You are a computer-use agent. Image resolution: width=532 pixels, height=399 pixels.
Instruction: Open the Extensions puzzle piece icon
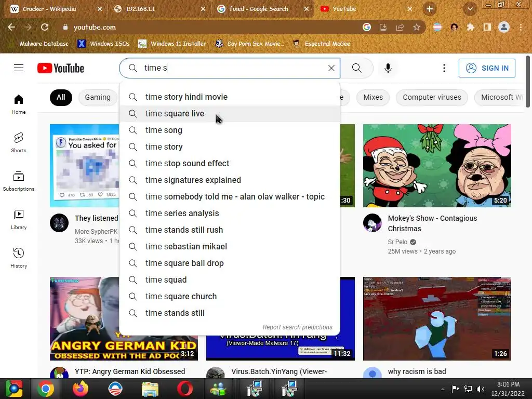[471, 27]
